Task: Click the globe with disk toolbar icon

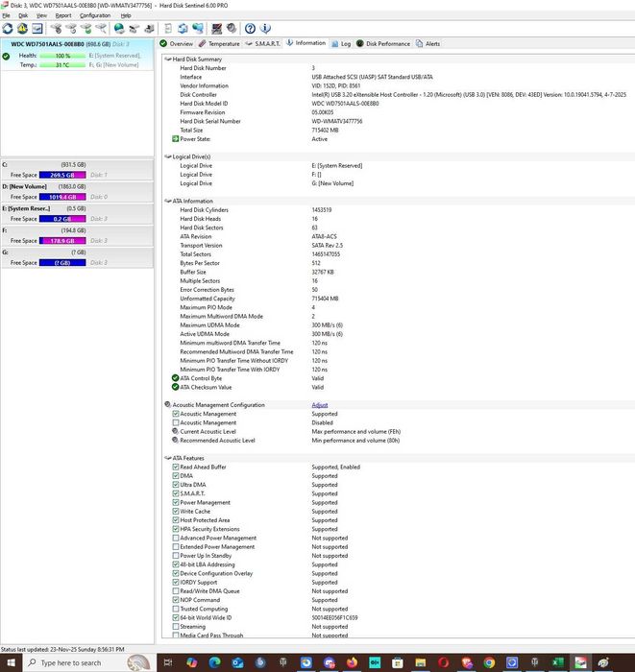Action: tap(119, 29)
